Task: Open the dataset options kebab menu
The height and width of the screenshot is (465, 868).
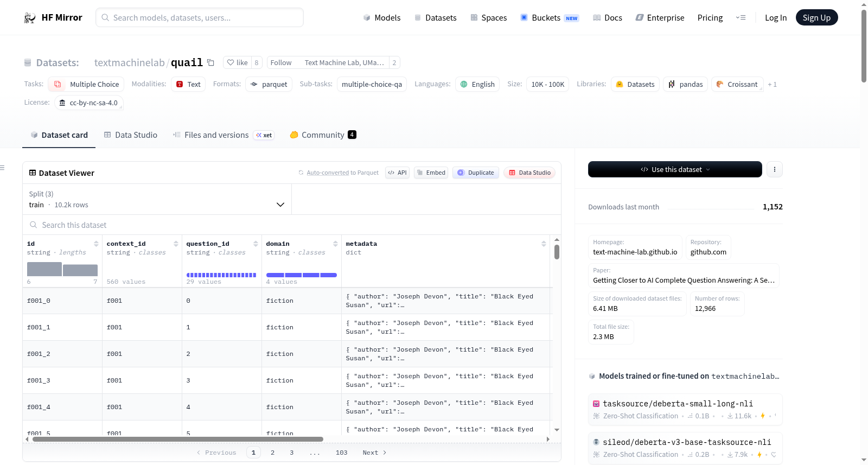Action: [775, 169]
